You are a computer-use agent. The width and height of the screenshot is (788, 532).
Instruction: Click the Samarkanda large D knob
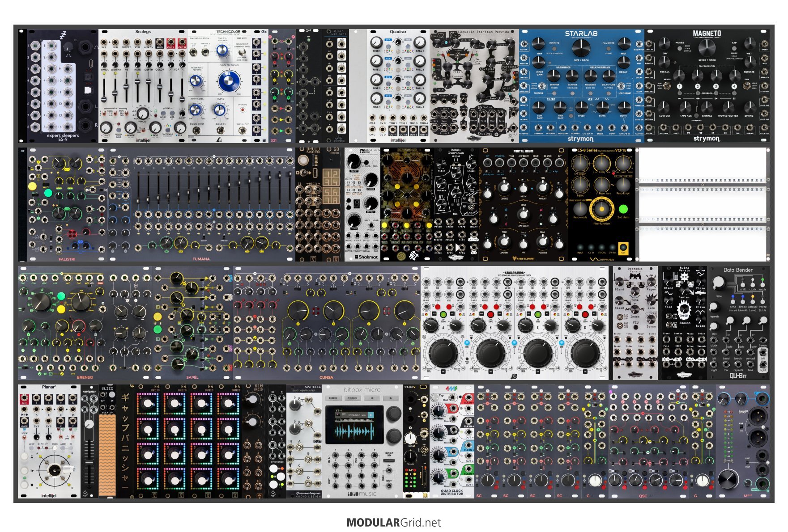(585, 353)
